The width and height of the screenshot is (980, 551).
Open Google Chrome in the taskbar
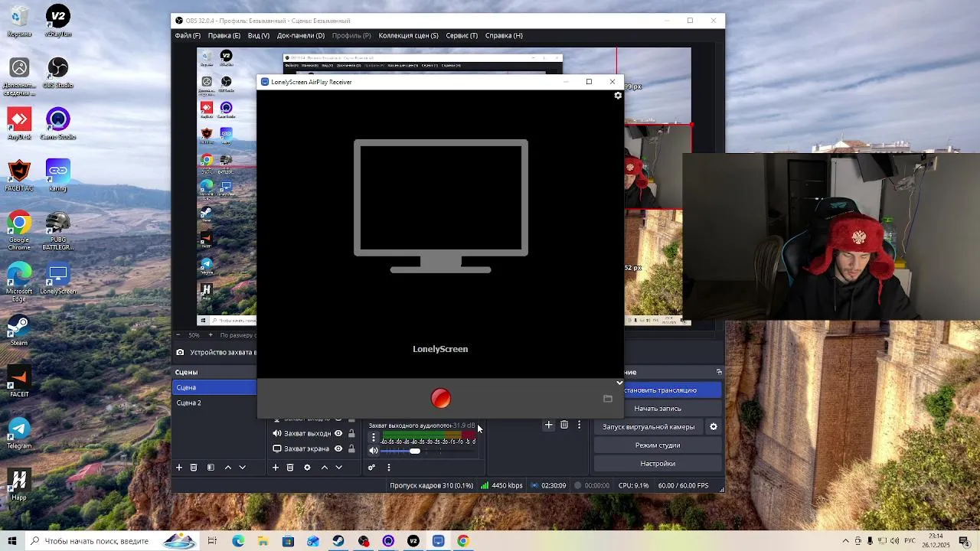pos(463,541)
